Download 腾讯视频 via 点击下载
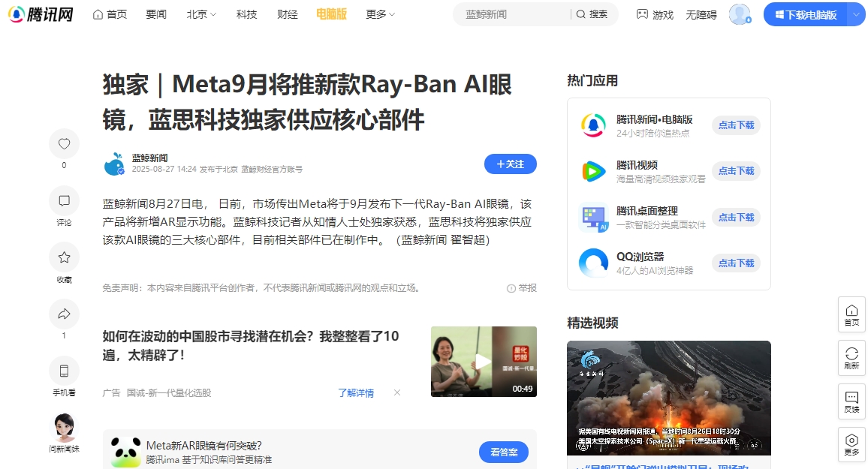The image size is (868, 469). (x=737, y=171)
